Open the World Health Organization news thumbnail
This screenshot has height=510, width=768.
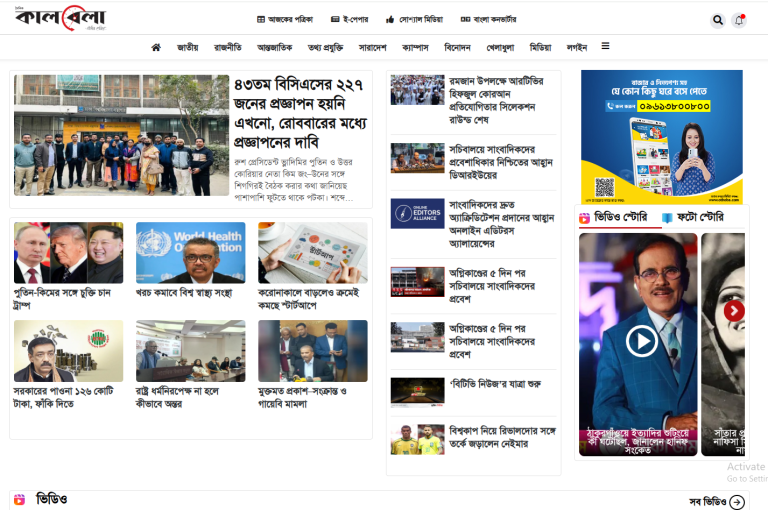point(190,252)
